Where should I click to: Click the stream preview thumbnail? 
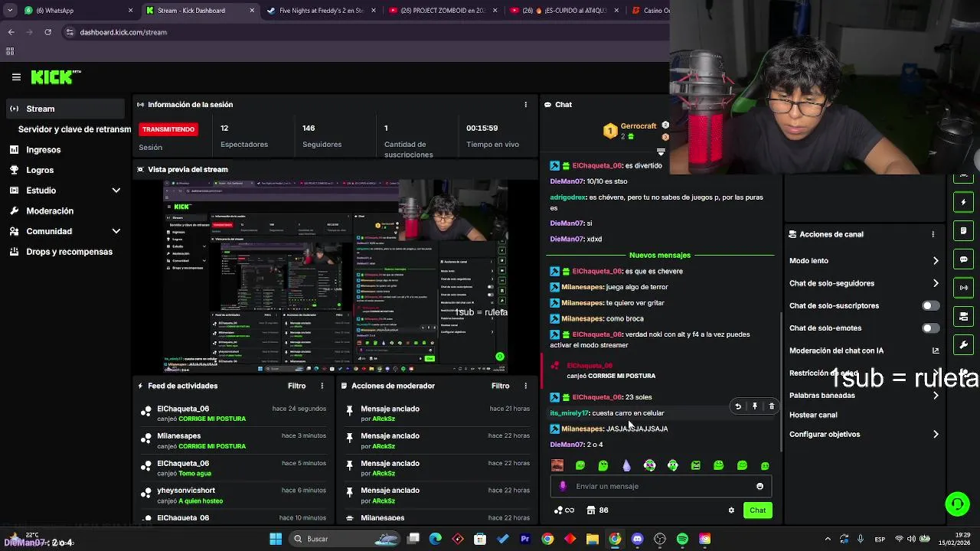(335, 275)
